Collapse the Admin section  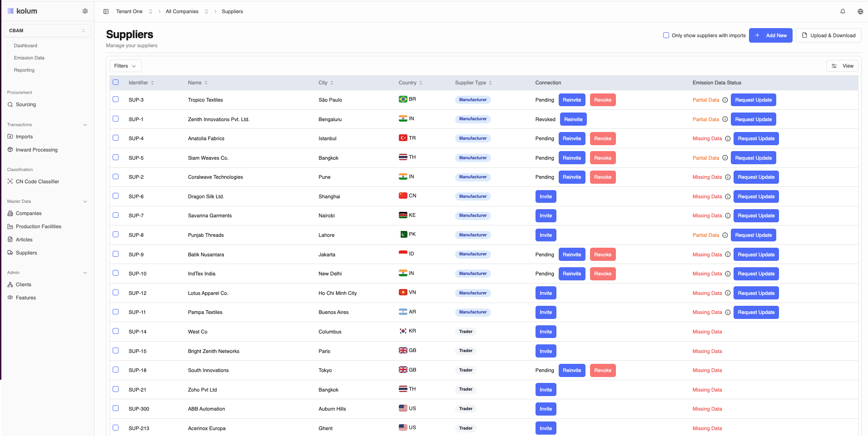85,273
